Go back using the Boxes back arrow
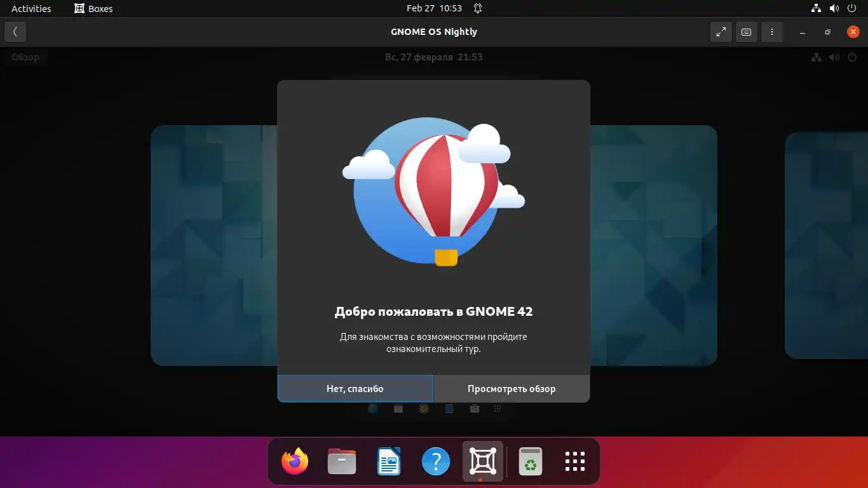Screen dimensions: 868x488 coord(15,32)
